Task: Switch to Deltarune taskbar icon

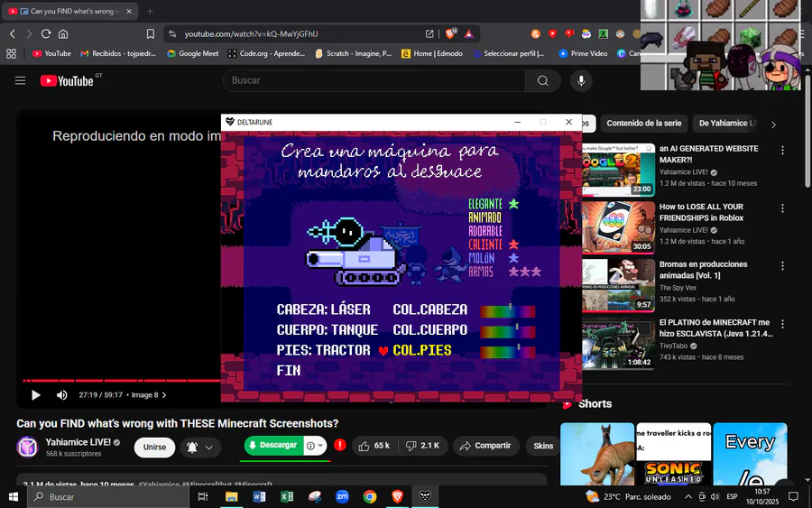Action: click(x=425, y=497)
